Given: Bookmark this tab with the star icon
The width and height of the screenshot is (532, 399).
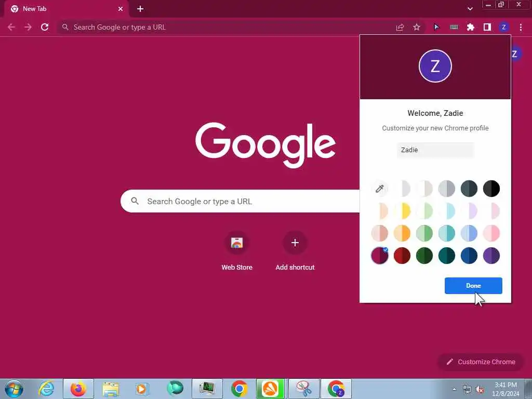Looking at the screenshot, I should (417, 27).
